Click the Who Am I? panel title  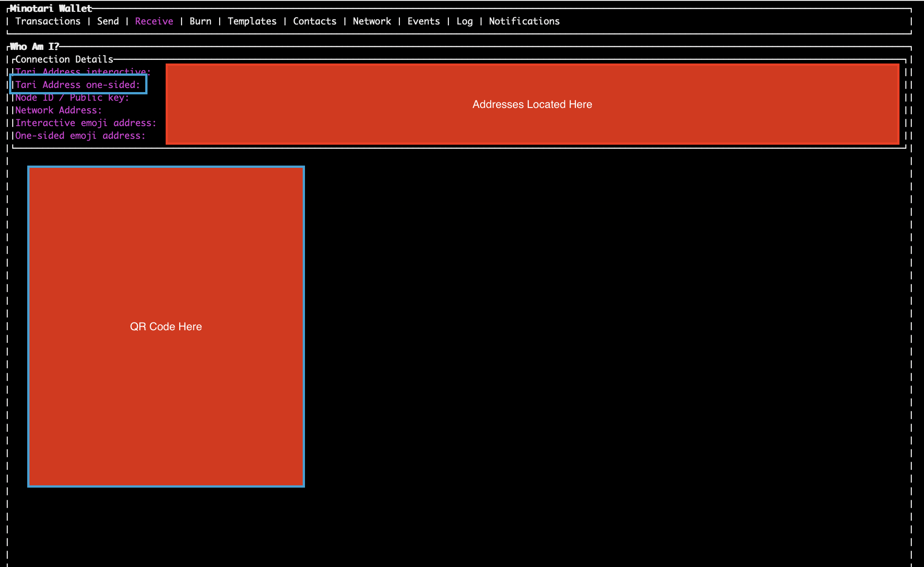34,47
